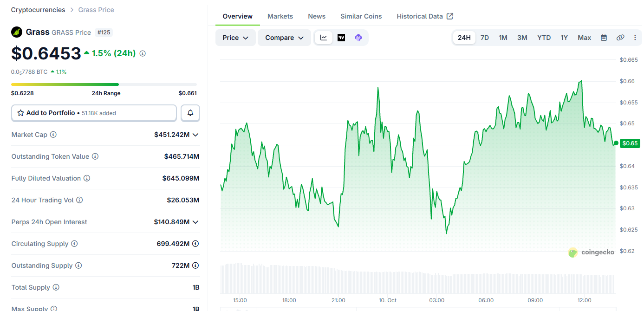
Task: Open the 24h change info icon
Action: (x=143, y=53)
